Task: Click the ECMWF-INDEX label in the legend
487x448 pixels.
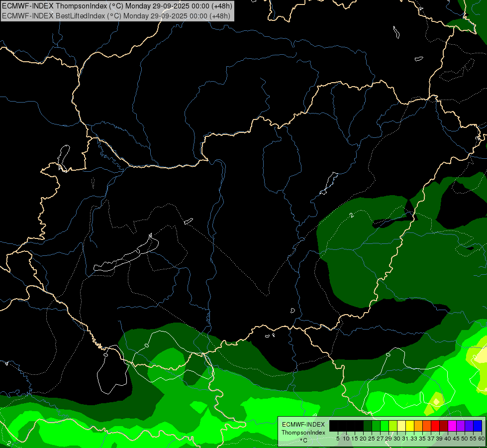Action: point(303,425)
